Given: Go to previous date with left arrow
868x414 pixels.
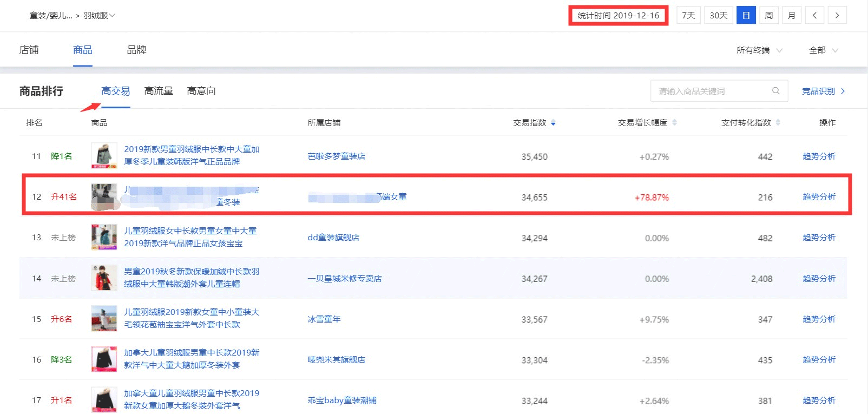Looking at the screenshot, I should coord(814,15).
